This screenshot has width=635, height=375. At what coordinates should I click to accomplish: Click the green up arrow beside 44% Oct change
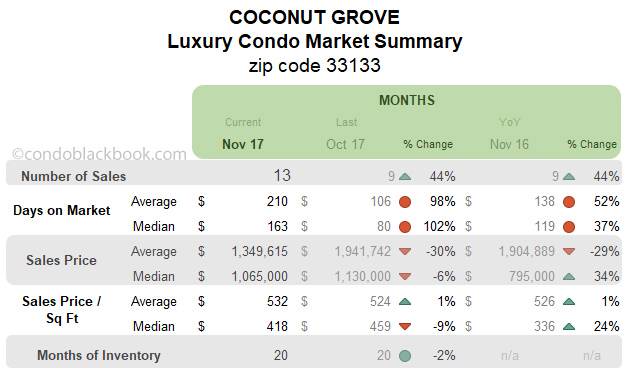pos(405,177)
